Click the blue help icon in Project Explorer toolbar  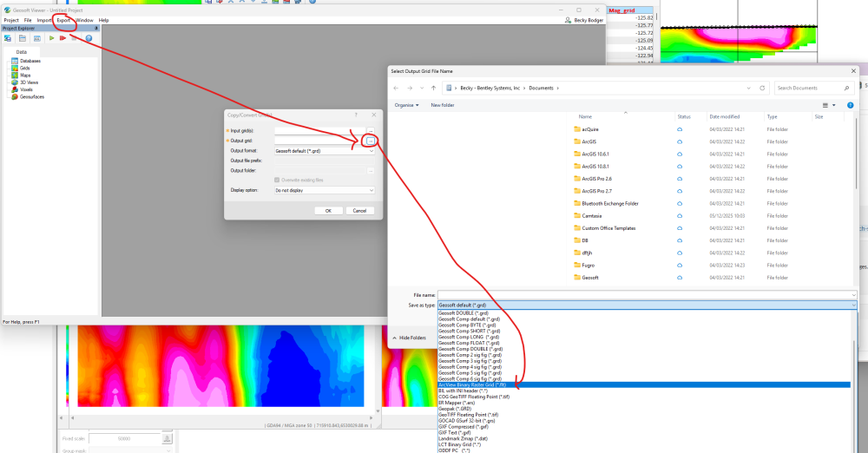(x=89, y=38)
